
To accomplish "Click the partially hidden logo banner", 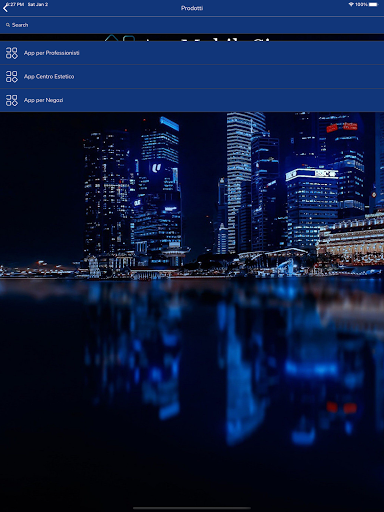I will point(192,38).
